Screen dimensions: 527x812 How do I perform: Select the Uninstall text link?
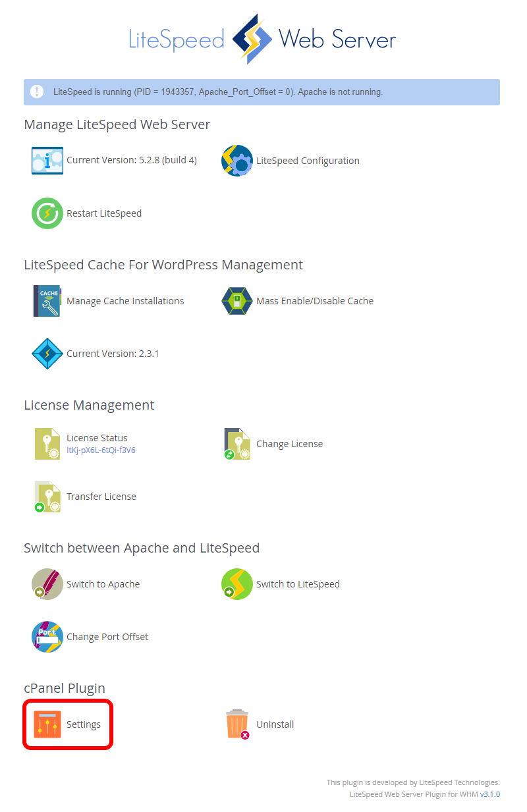275,724
